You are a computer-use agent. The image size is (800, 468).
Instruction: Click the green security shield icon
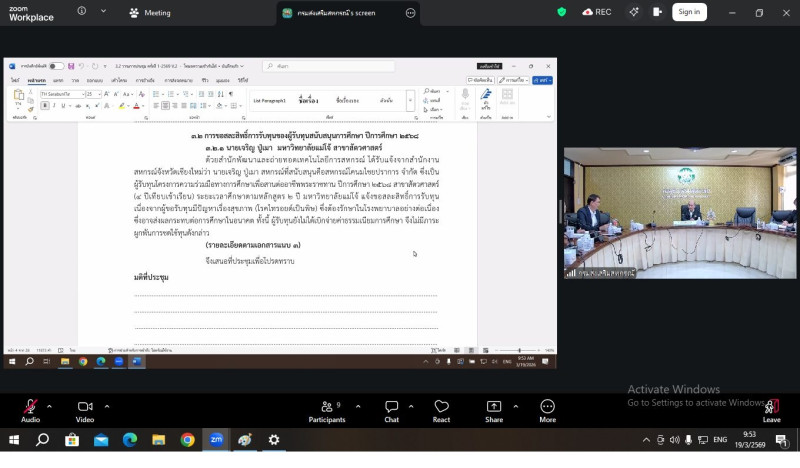pos(561,12)
